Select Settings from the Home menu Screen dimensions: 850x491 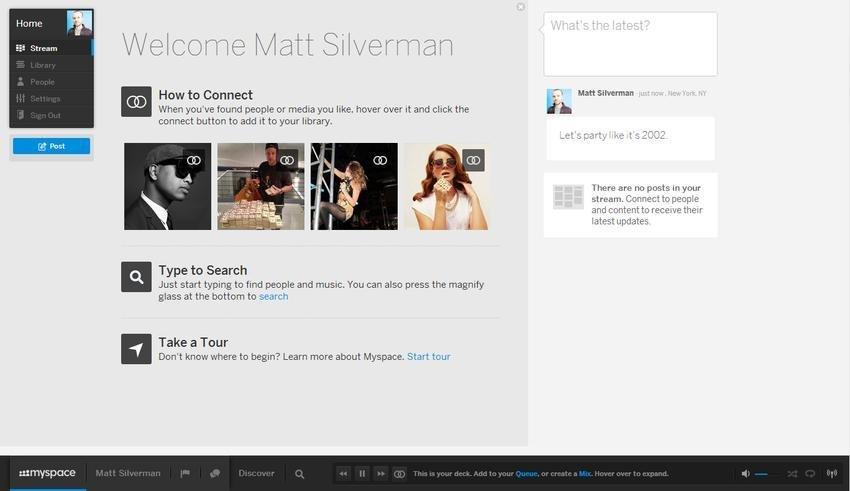45,99
